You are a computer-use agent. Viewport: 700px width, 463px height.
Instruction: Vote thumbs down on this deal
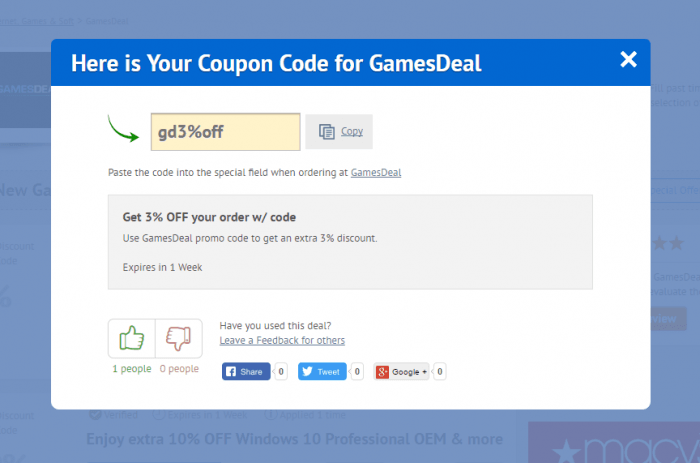[179, 338]
